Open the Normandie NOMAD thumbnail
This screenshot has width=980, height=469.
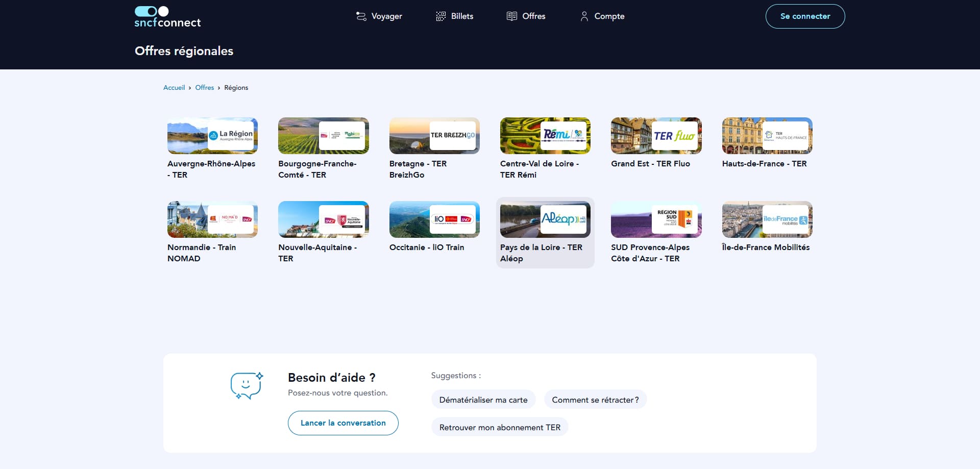coord(212,219)
